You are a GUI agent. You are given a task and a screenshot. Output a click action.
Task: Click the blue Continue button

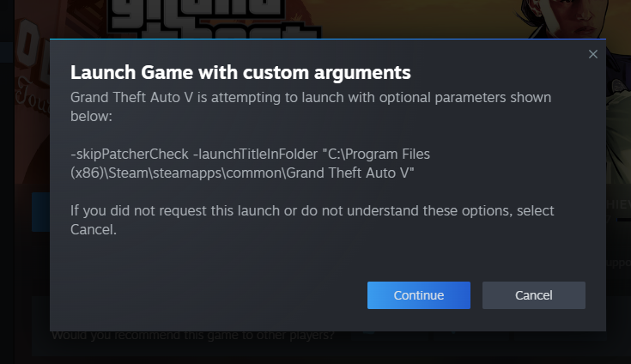419,295
